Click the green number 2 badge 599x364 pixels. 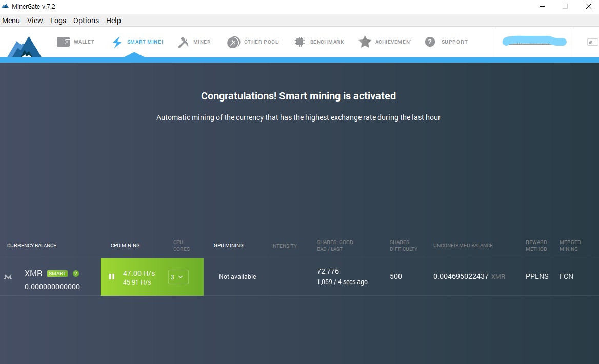pyautogui.click(x=75, y=273)
